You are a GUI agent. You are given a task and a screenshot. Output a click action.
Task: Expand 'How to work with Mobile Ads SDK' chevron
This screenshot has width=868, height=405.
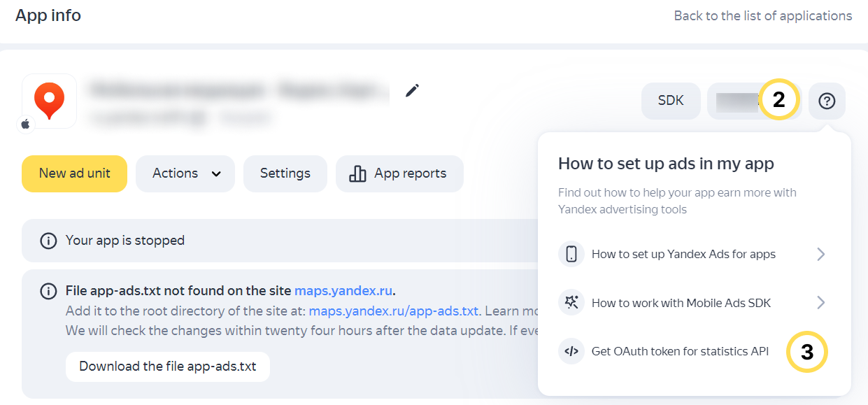point(820,303)
